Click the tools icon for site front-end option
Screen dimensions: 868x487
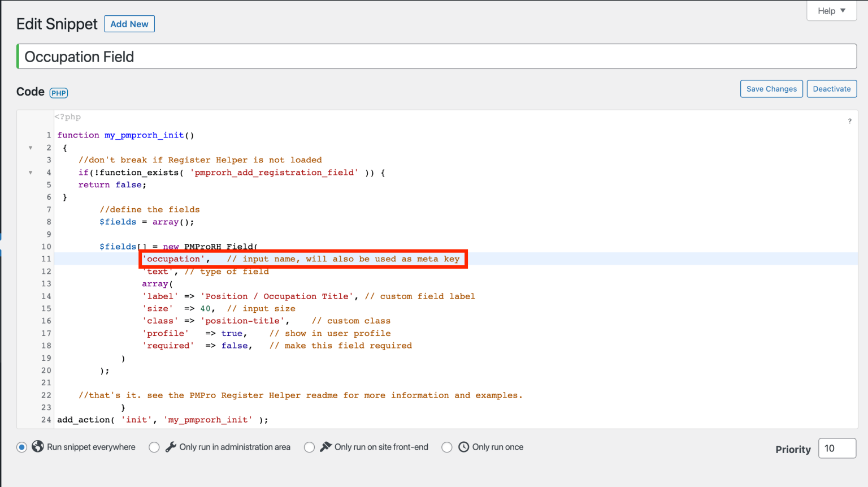[324, 446]
